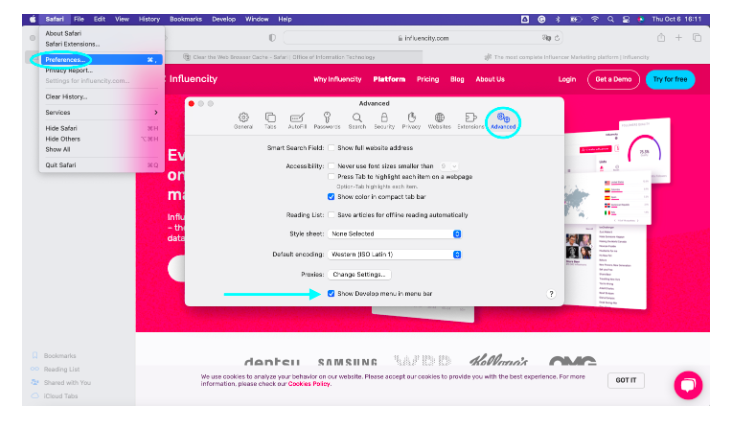The height and width of the screenshot is (427, 738).
Task: Uncheck Show color in compact tab bar
Action: click(331, 197)
